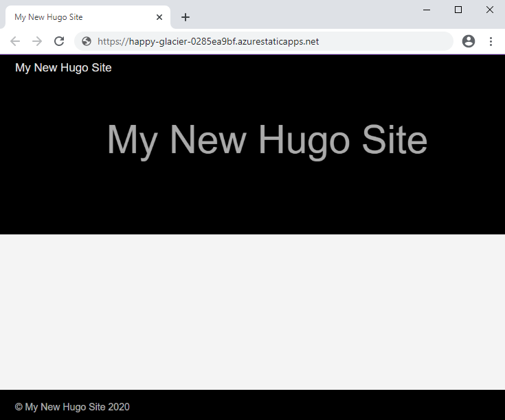The width and height of the screenshot is (505, 420).
Task: Click the My New Hugo Site header link
Action: point(63,67)
